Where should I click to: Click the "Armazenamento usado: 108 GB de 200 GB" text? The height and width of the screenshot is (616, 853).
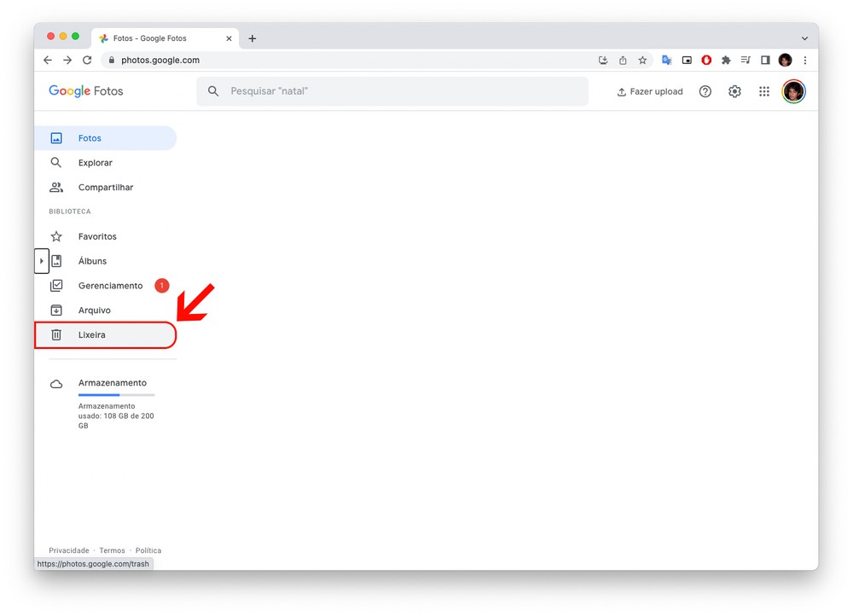116,416
